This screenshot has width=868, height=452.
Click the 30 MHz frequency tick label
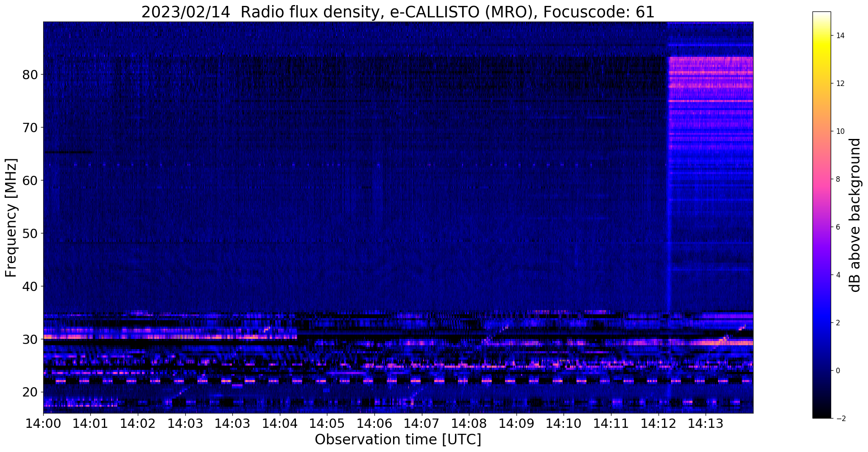coord(30,339)
